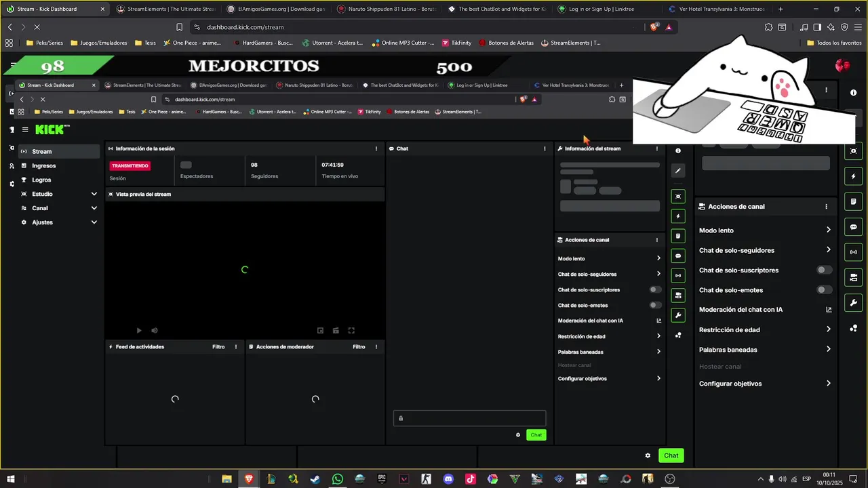Select the broadcast signal icon on outer right sidebar
Viewport: 868px width, 488px height.
[x=853, y=252]
